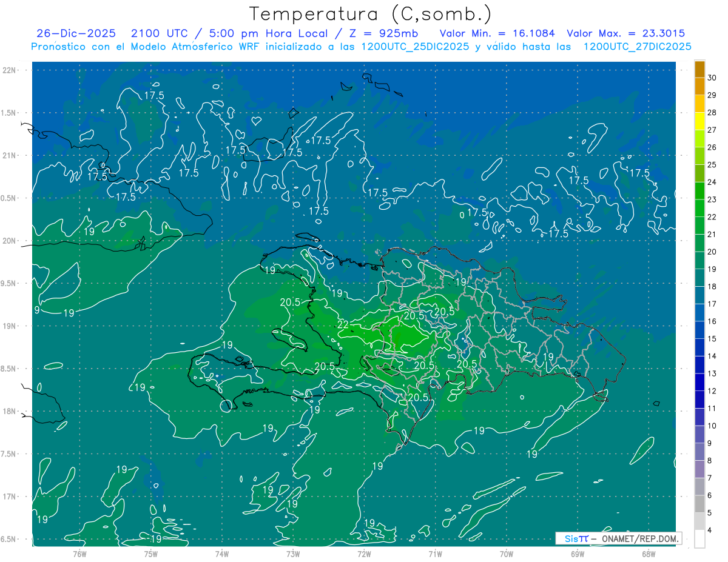
Task: Click colorbar scale value "24"
Action: tap(713, 182)
